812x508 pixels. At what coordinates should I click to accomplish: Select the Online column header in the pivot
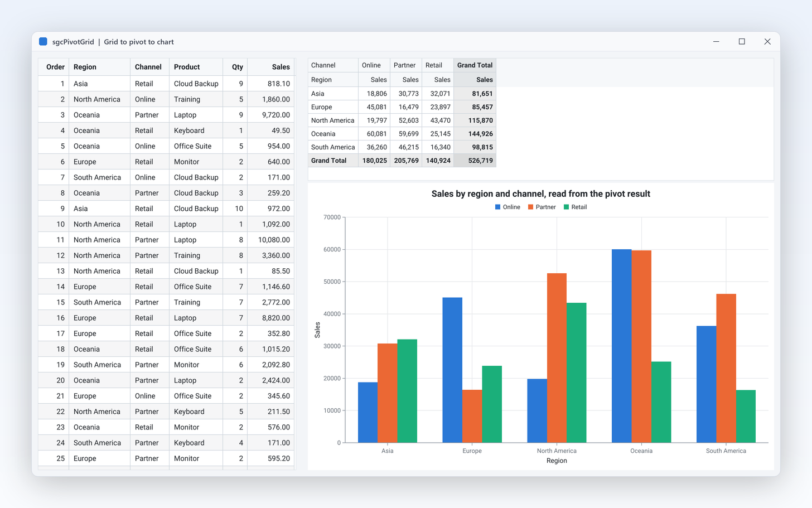pos(374,65)
